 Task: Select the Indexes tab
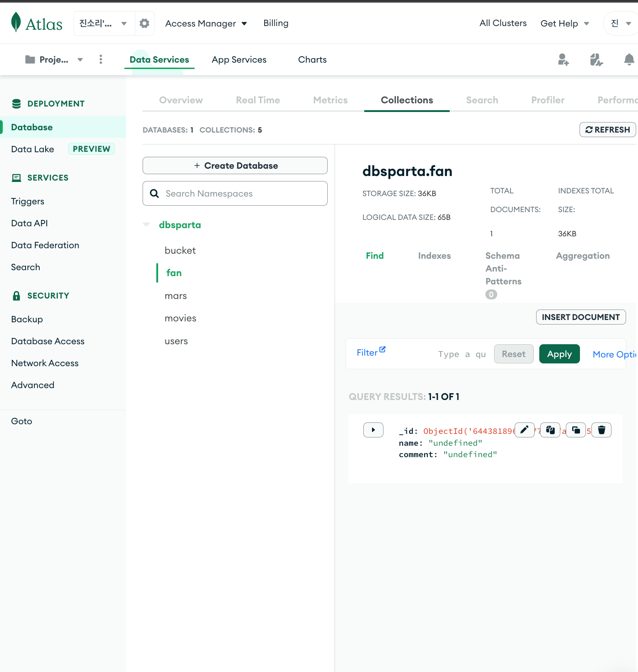(x=435, y=256)
